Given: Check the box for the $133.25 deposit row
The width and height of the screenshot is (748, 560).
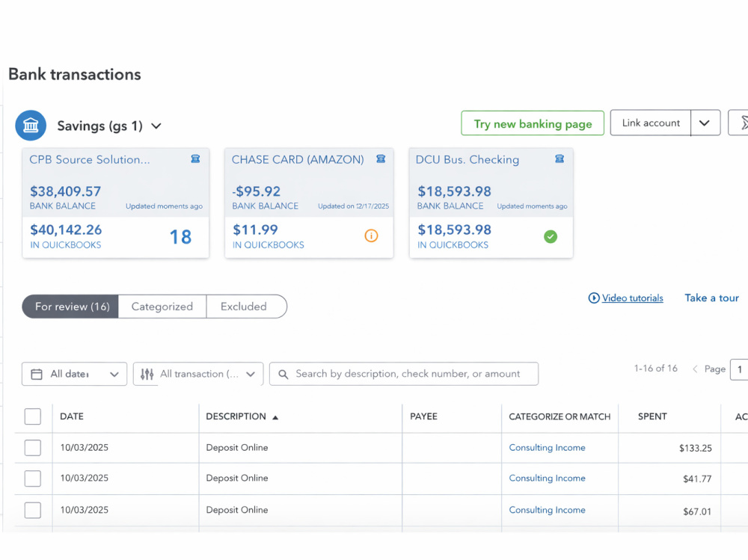Looking at the screenshot, I should 32,448.
